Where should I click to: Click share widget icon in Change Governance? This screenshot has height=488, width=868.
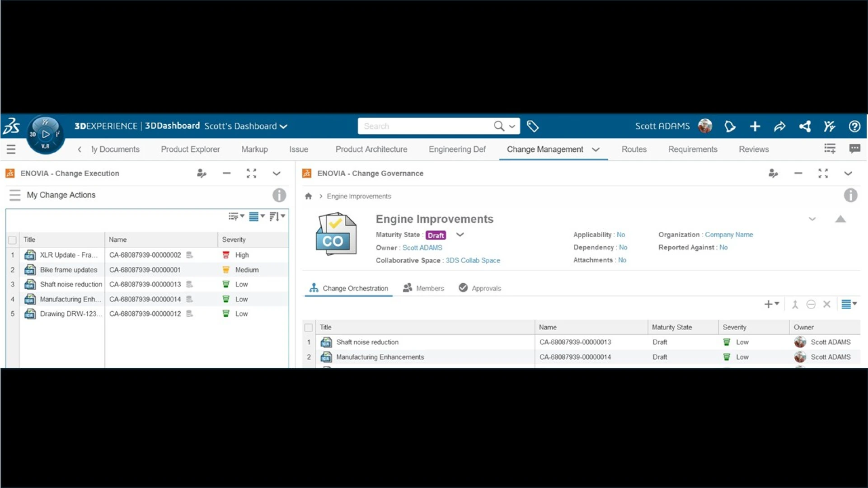[x=773, y=174]
